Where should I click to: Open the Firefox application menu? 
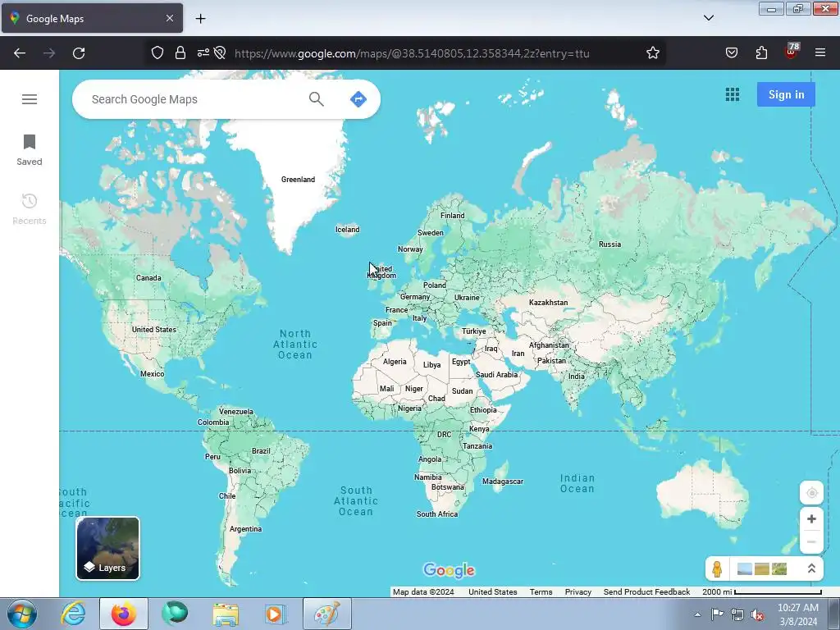click(820, 53)
